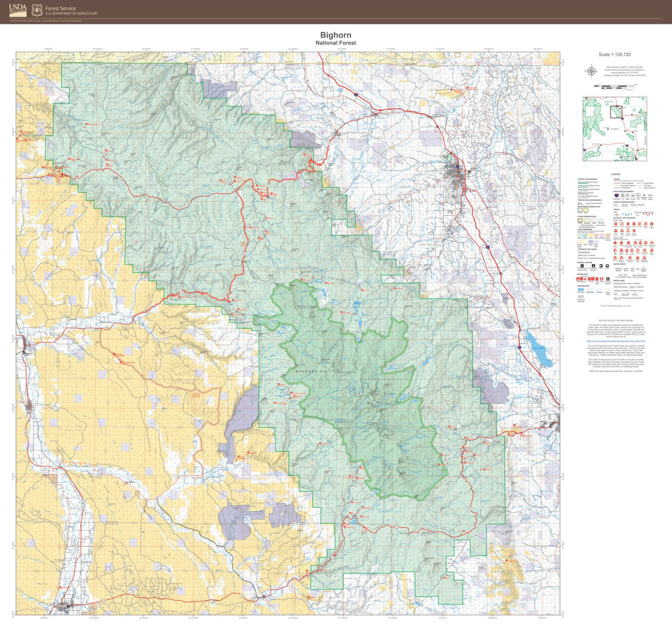
Task: Click the Cabin icon in the Recreation section
Action: tap(602, 279)
